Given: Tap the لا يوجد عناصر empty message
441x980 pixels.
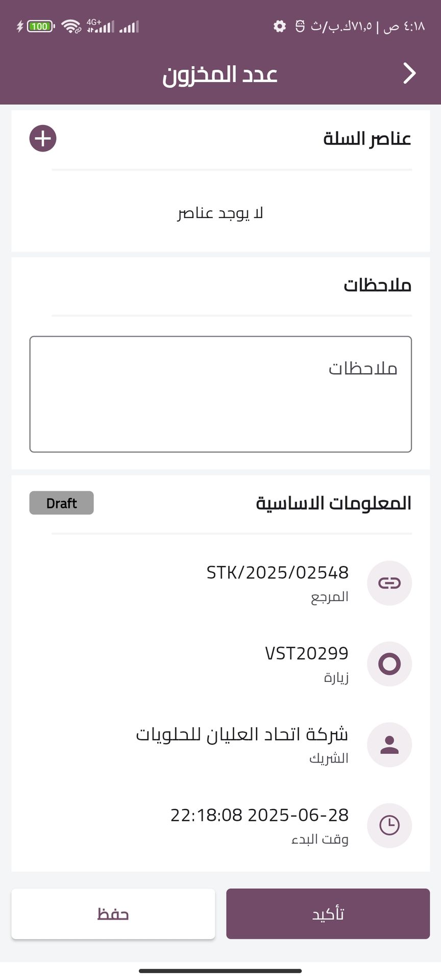Looking at the screenshot, I should pyautogui.click(x=220, y=213).
